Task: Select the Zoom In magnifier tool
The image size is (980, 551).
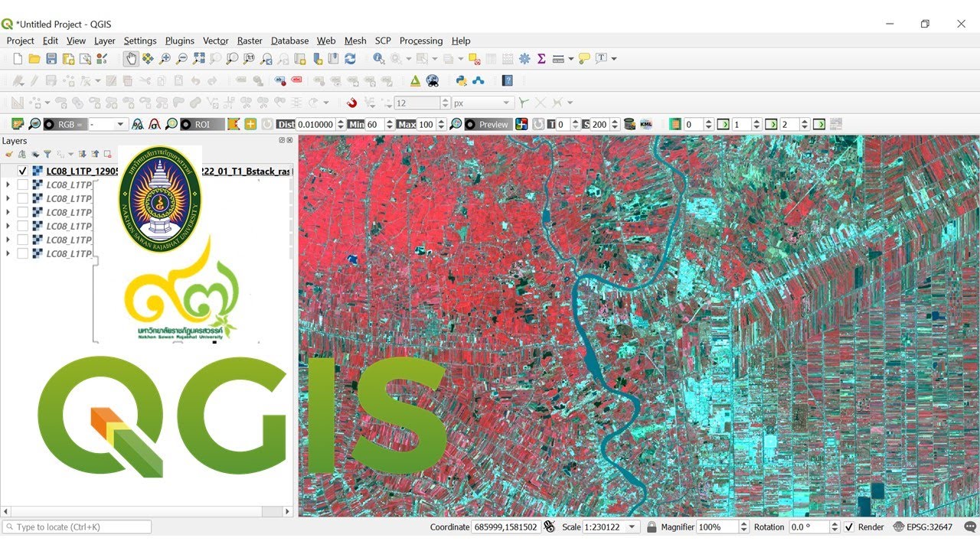Action: click(x=165, y=59)
